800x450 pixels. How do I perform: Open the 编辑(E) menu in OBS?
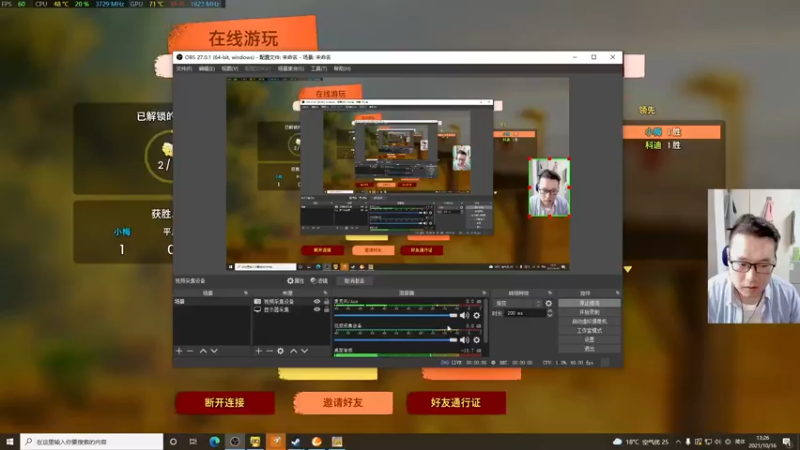206,68
